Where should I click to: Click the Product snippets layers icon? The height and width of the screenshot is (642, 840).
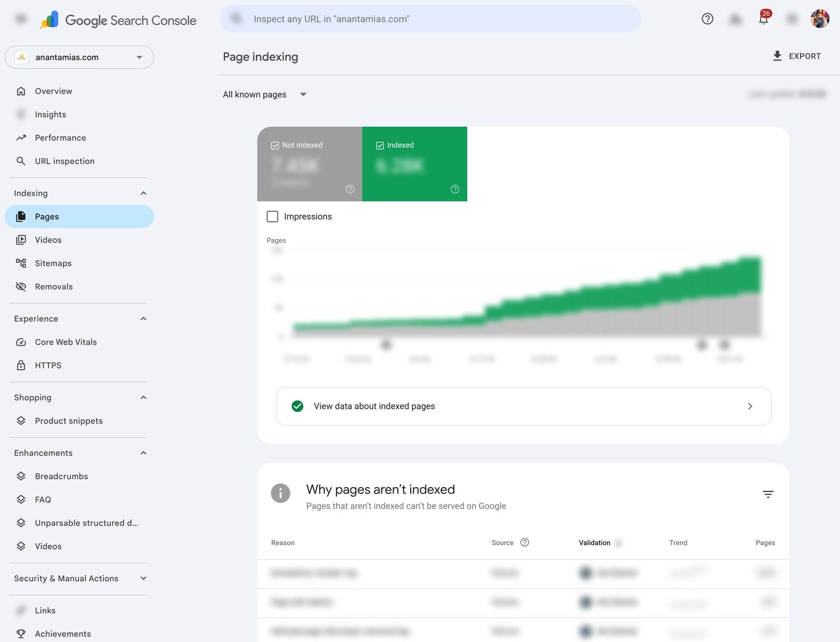tap(21, 421)
